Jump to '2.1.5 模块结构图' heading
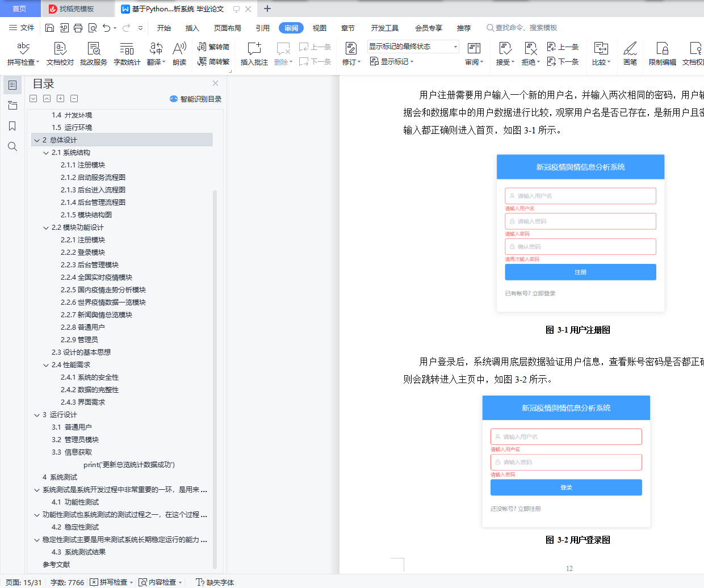Screen dimensions: 704x588 pos(86,215)
